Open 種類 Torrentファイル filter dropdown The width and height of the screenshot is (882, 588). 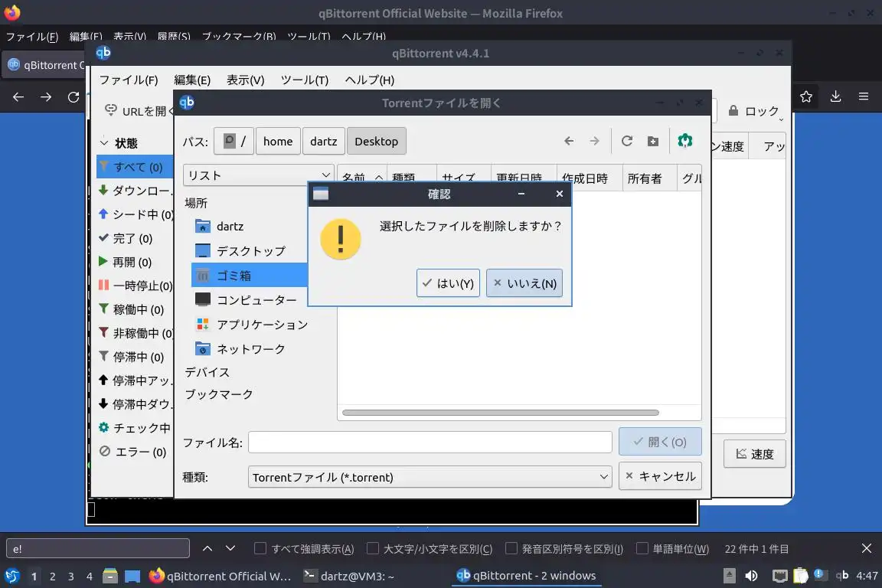tap(430, 477)
